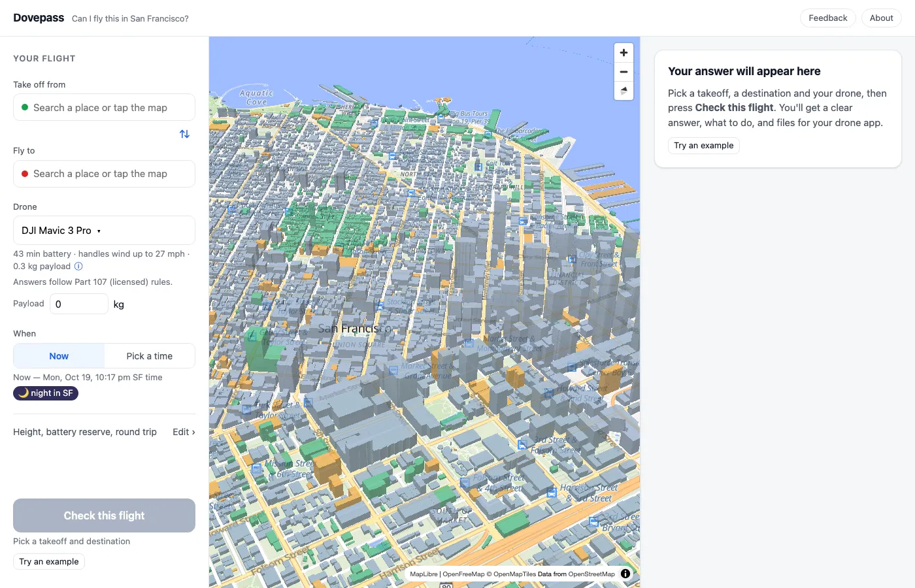Image resolution: width=915 pixels, height=588 pixels.
Task: Click the 'Height, battery reserve, round trip' label
Action: click(x=85, y=432)
